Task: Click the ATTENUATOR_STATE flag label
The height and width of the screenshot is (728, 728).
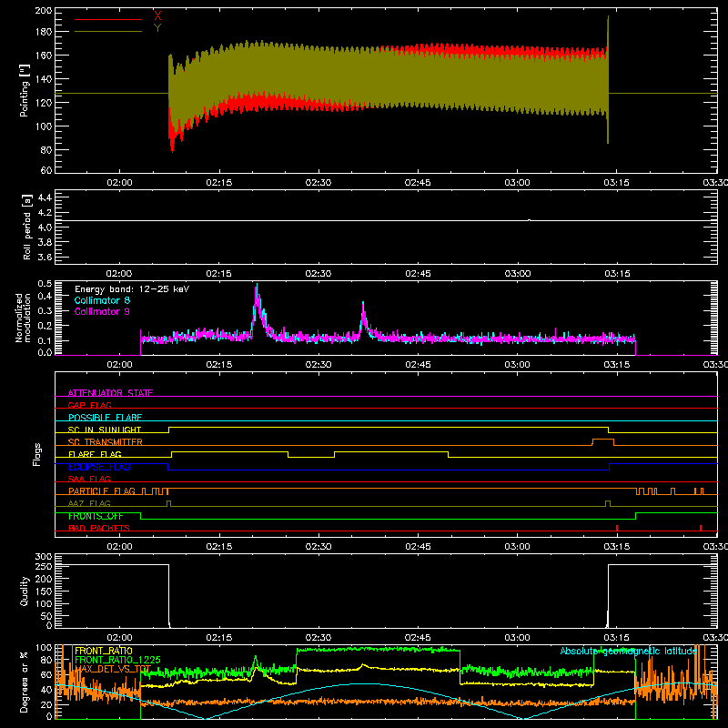Action: (x=110, y=393)
